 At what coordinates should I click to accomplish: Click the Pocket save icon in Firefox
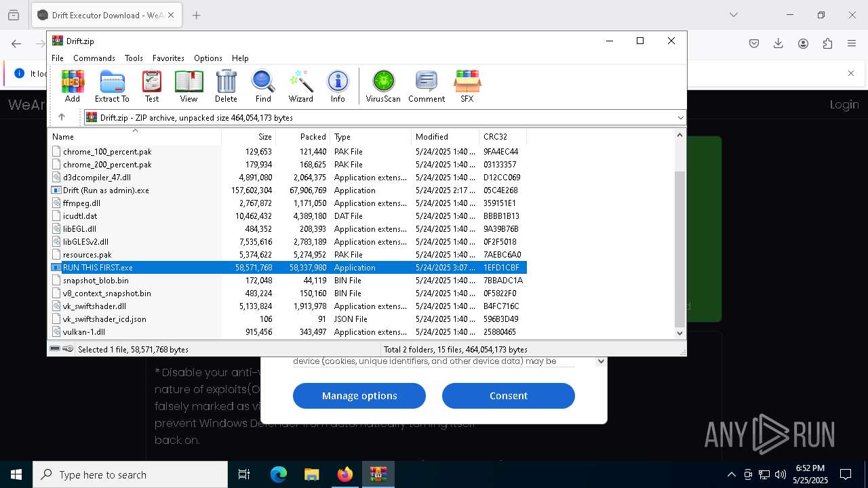pyautogui.click(x=754, y=43)
